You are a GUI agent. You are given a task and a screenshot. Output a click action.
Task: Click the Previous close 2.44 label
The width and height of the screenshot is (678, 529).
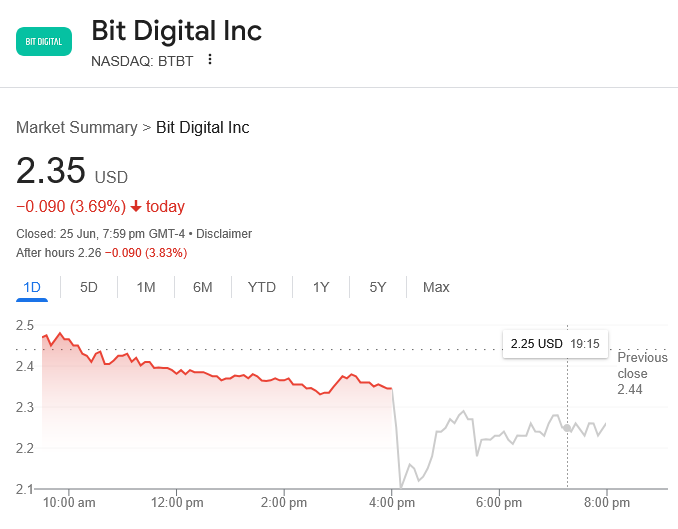pyautogui.click(x=641, y=373)
